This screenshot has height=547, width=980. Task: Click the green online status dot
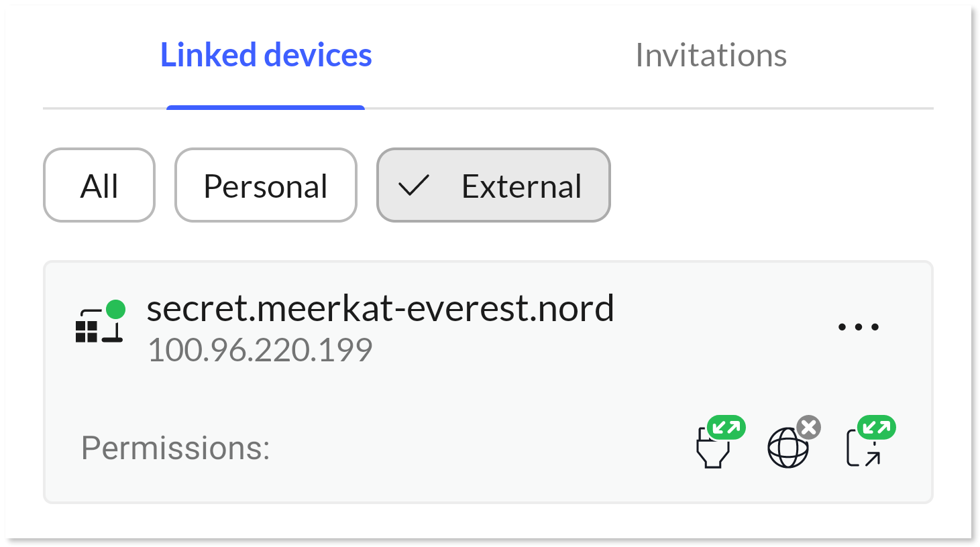[115, 308]
